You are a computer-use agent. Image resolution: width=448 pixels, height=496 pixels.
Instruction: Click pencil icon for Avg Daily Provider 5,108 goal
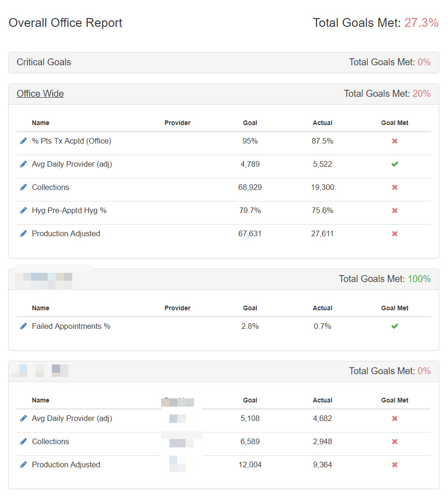(x=24, y=418)
